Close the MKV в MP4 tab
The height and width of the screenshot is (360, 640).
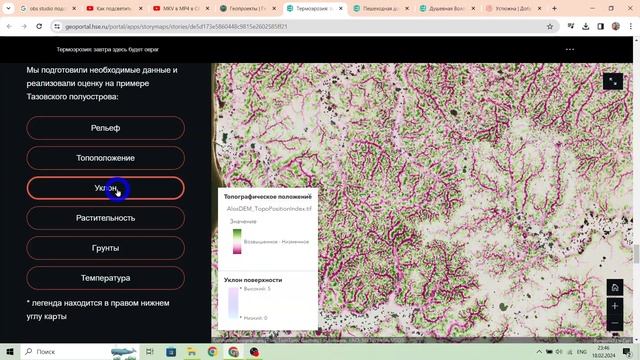coord(207,8)
